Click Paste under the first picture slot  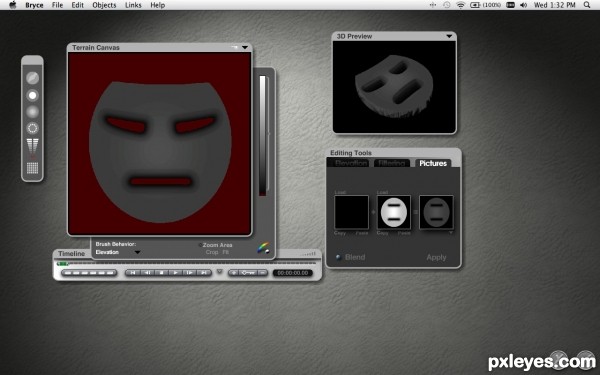point(362,233)
